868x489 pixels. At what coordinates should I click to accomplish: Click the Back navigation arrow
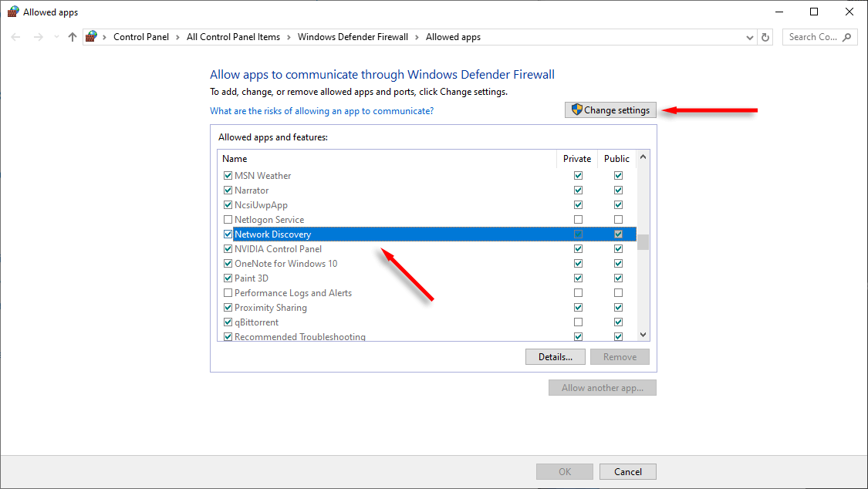pos(15,37)
